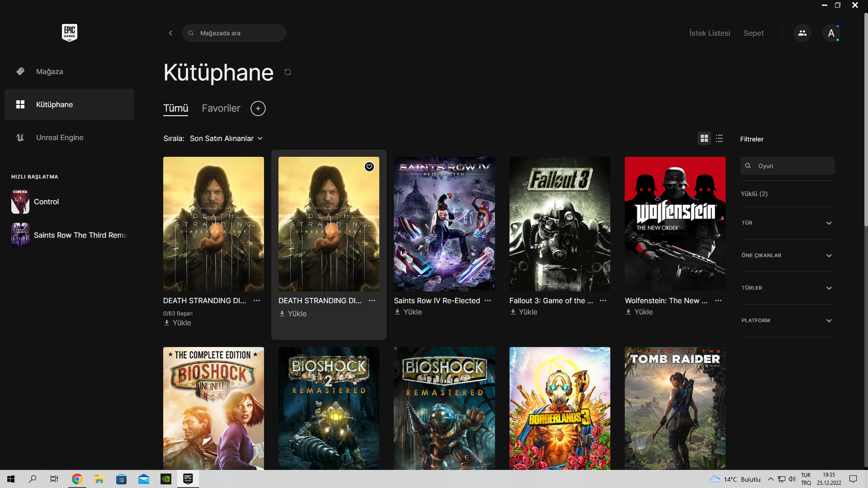Open Mağaza in the sidebar
868x488 pixels.
click(49, 71)
